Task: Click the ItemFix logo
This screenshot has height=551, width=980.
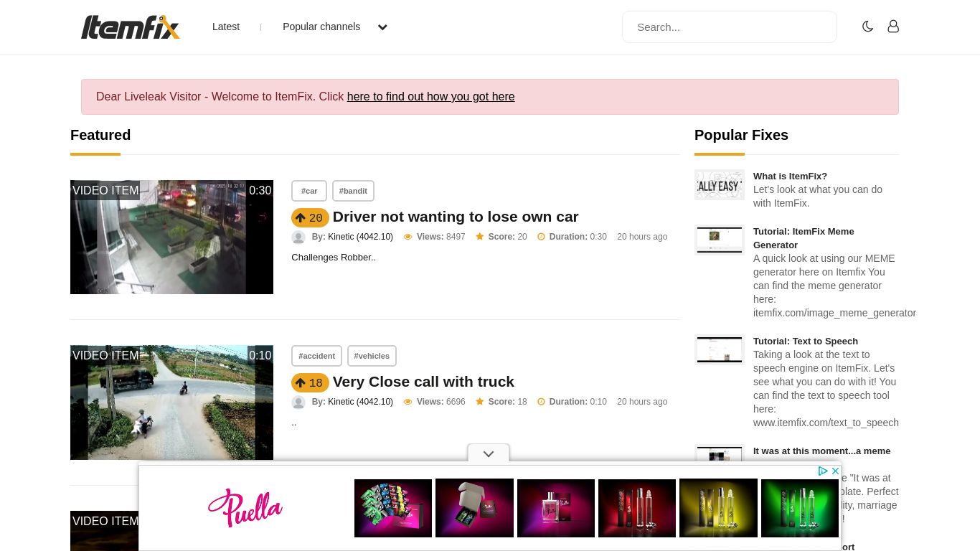Action: 131,27
